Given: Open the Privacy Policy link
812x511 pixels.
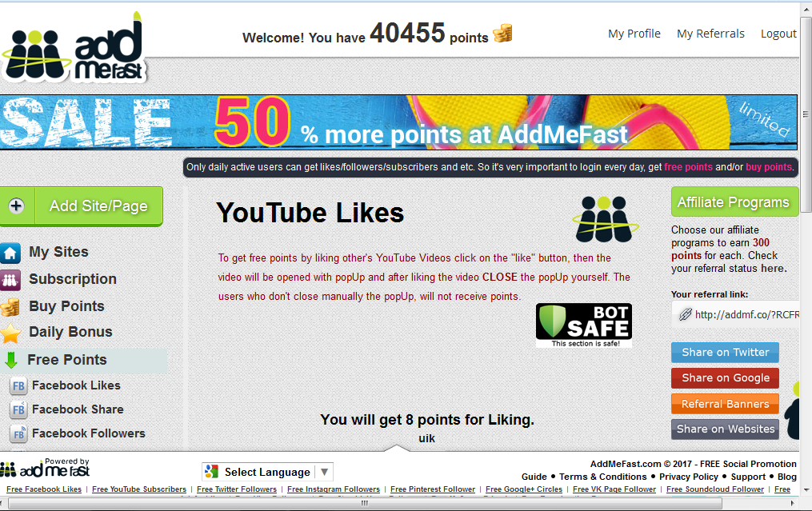Looking at the screenshot, I should coord(689,477).
